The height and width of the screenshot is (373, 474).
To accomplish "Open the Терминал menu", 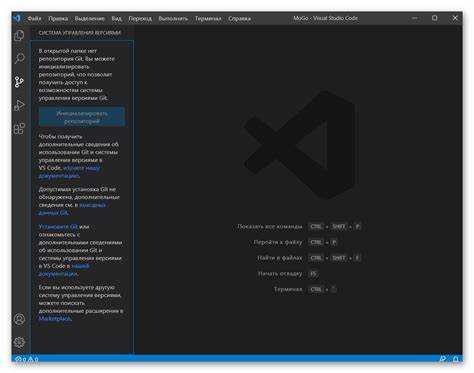I will (x=208, y=19).
